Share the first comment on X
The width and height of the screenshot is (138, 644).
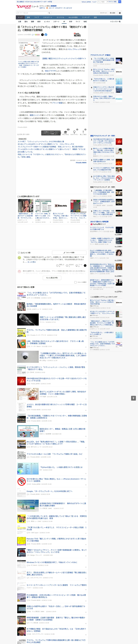click(x=85, y=266)
